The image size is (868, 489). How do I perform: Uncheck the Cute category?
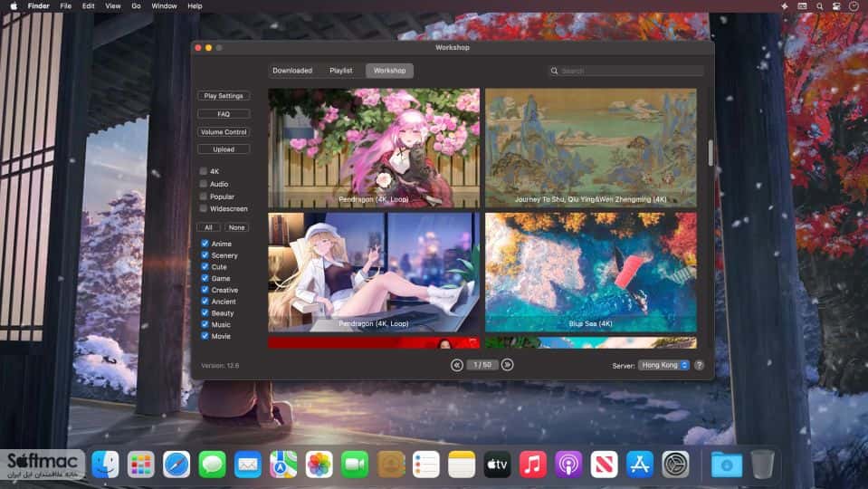(205, 266)
